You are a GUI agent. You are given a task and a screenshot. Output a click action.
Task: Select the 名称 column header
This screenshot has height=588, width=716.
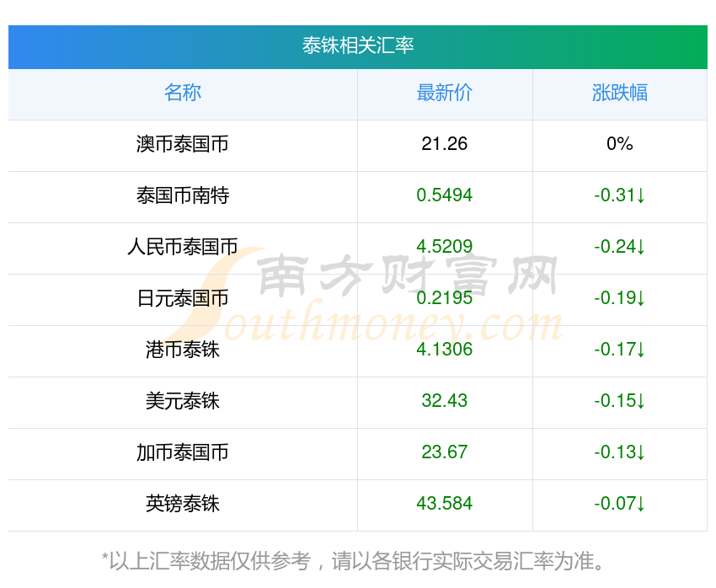(183, 93)
